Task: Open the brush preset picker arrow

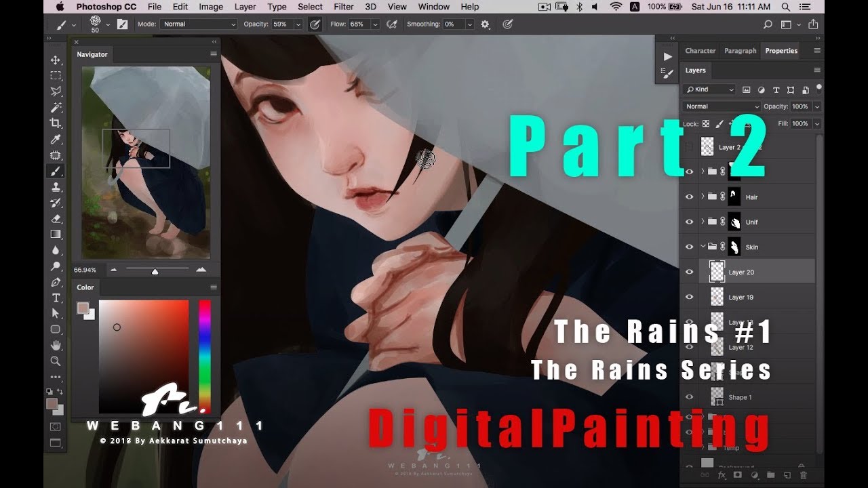Action: (x=107, y=24)
